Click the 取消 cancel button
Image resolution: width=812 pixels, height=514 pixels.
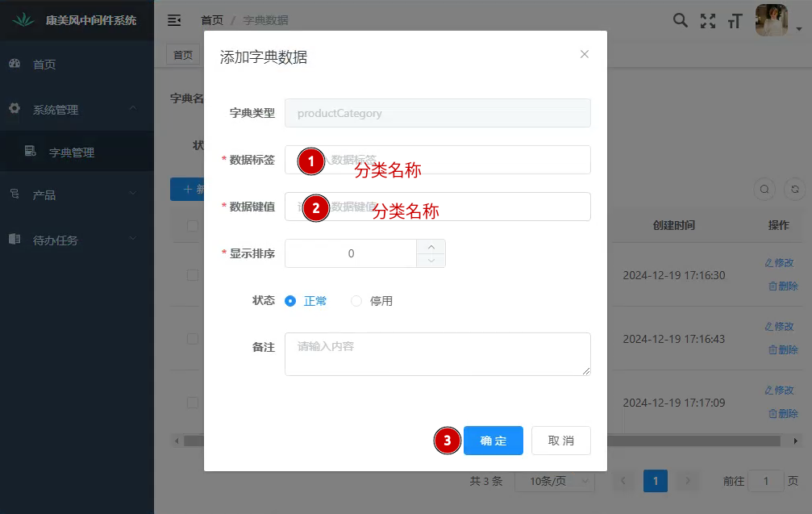(x=561, y=441)
